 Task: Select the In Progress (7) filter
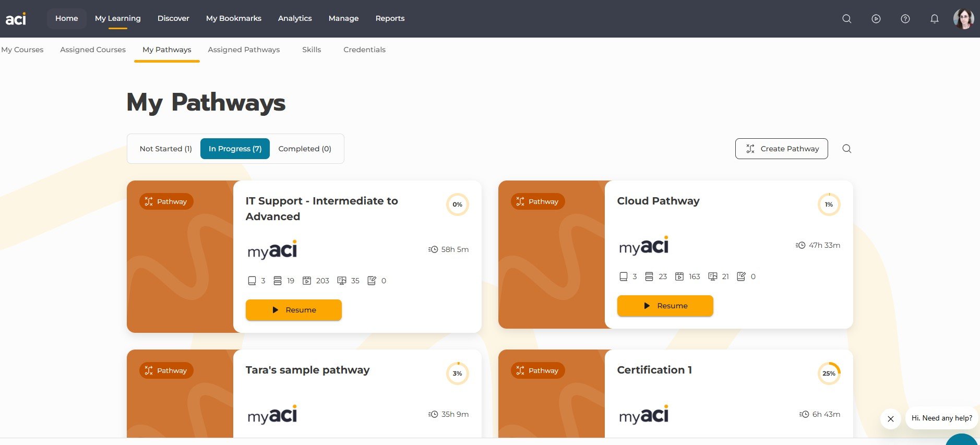(235, 149)
